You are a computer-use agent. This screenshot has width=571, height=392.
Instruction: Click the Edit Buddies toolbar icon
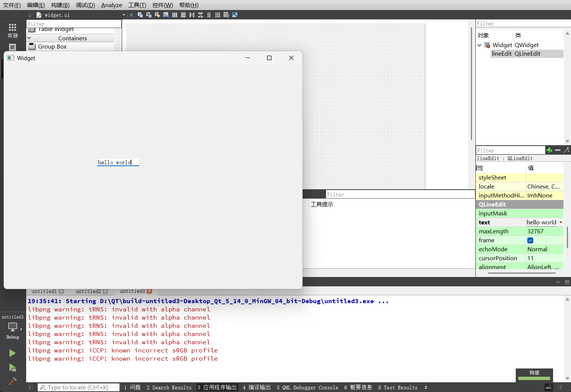pyautogui.click(x=157, y=15)
